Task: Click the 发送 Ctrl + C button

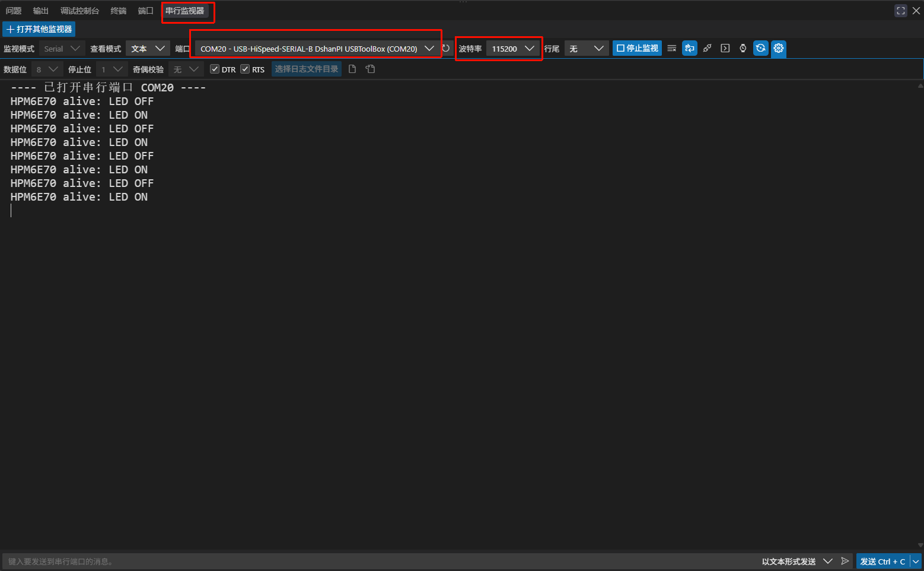Action: (x=882, y=562)
